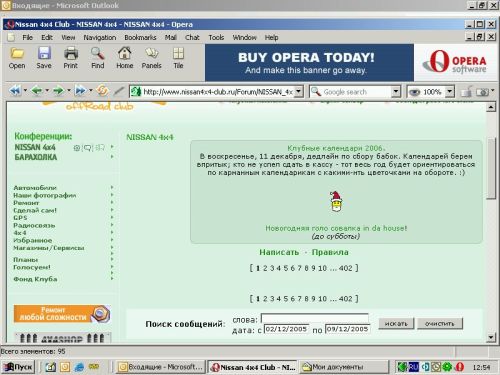Toggle the show images eye icon

point(414,92)
